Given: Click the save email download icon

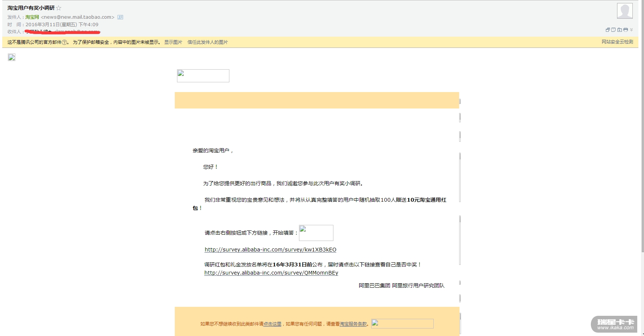Looking at the screenshot, I should [620, 30].
